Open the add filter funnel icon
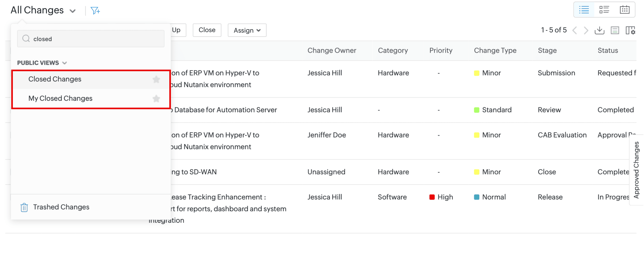This screenshot has height=257, width=644. coord(95,11)
